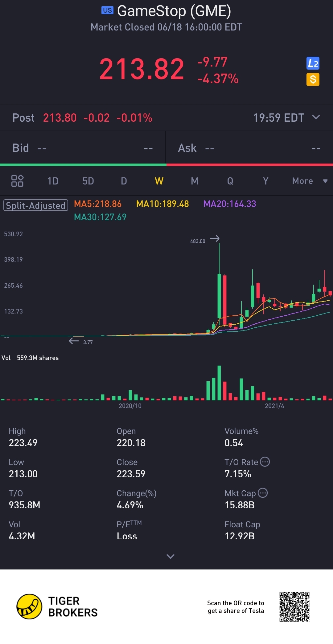Image resolution: width=333 pixels, height=644 pixels.
Task: Tap the Ask quote panel
Action: (x=249, y=148)
